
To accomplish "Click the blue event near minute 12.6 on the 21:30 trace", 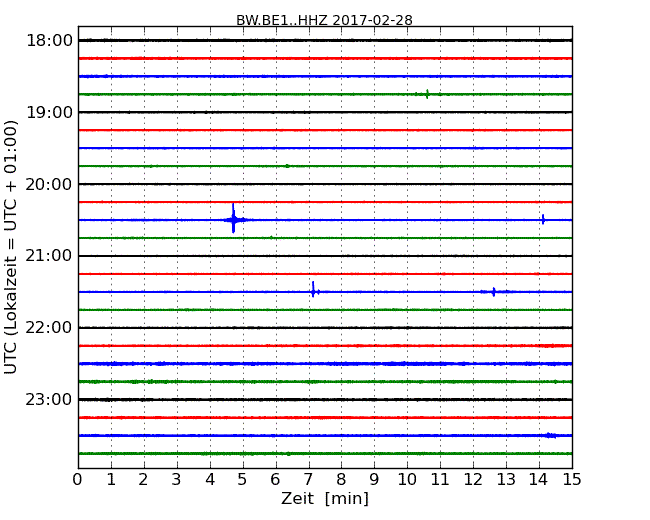I will pos(494,292).
